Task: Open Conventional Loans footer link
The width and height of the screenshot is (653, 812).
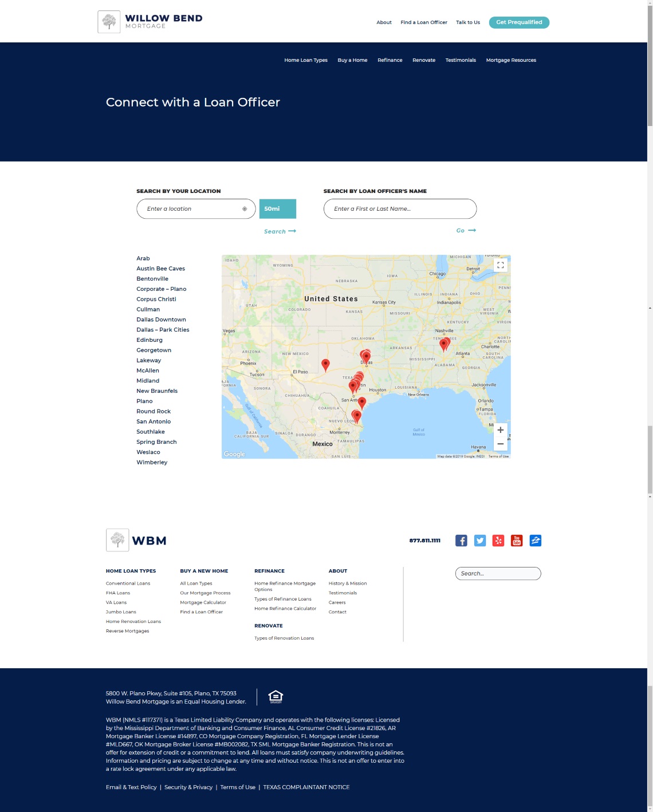Action: [x=128, y=584]
